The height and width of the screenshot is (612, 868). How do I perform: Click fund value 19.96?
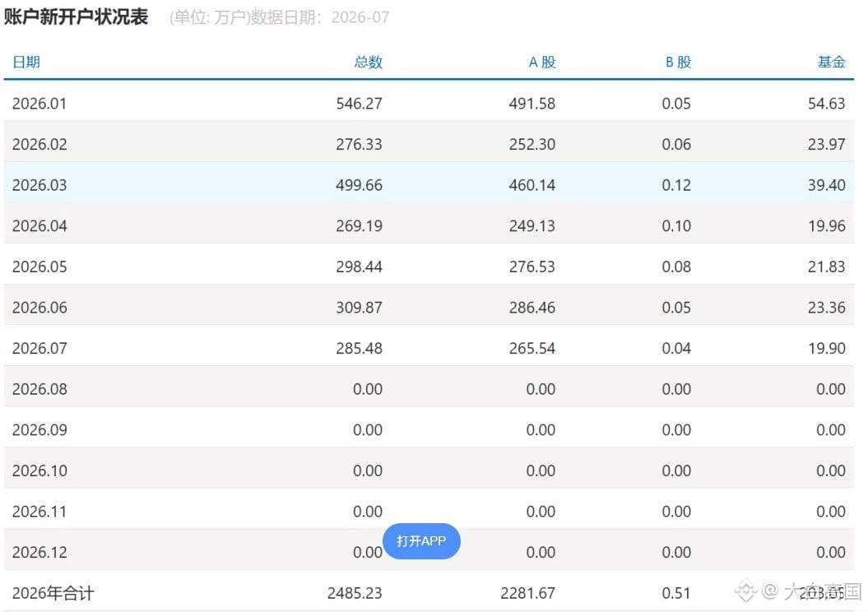pyautogui.click(x=827, y=225)
